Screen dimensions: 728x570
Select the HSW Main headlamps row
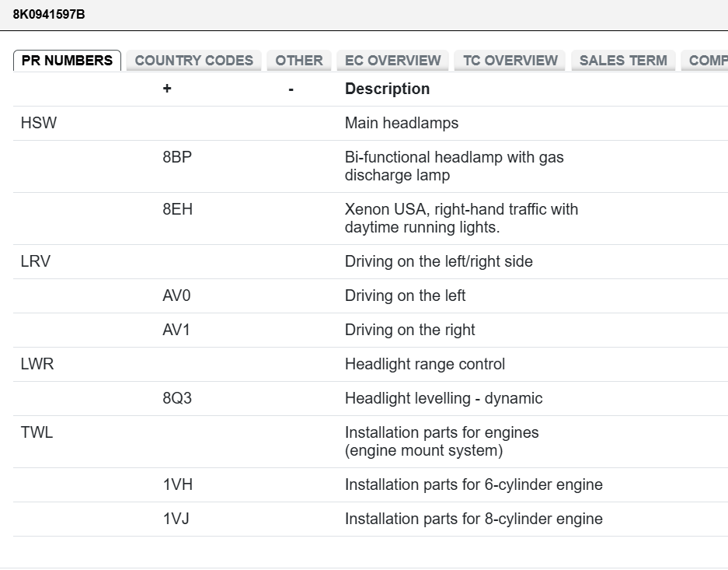click(39, 123)
